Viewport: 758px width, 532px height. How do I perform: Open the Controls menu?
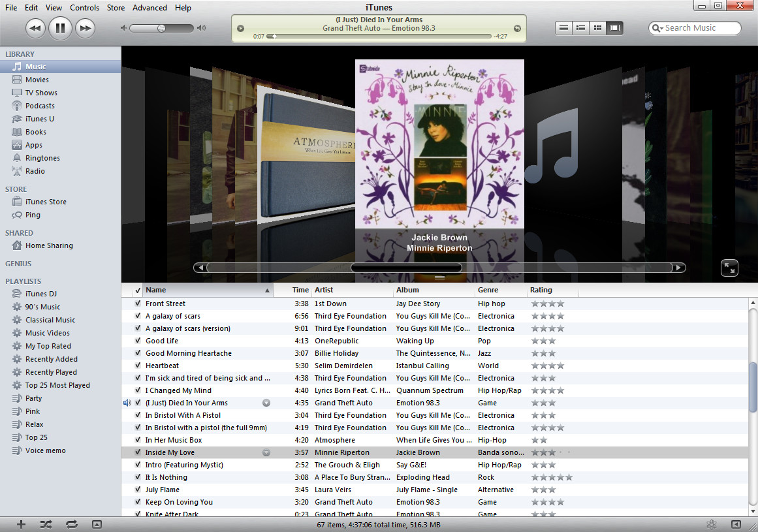[85, 8]
